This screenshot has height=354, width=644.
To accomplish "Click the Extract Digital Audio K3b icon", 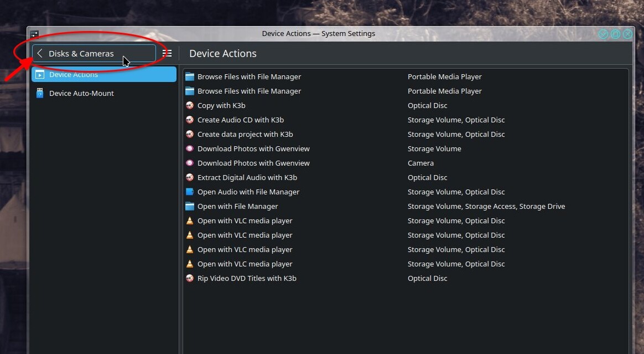I will (190, 177).
